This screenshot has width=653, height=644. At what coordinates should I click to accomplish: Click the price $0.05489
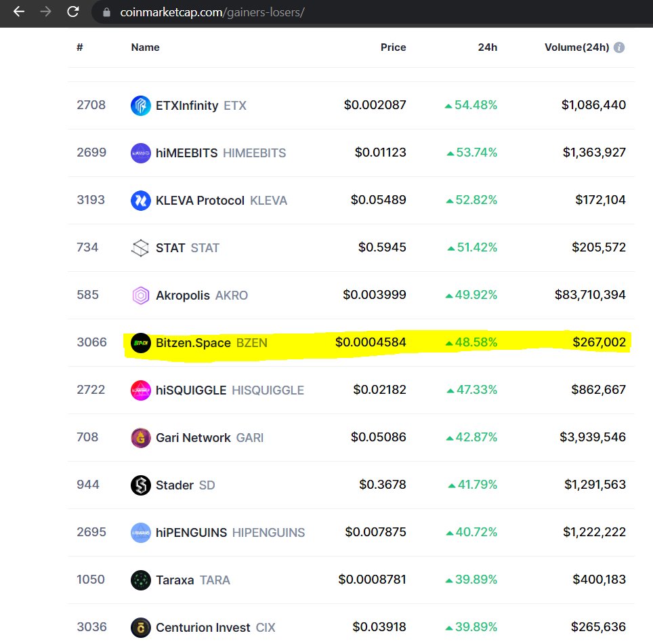378,200
